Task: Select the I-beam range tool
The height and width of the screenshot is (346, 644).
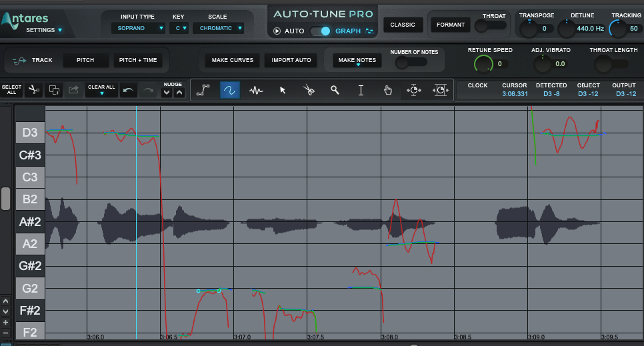Action: [361, 90]
